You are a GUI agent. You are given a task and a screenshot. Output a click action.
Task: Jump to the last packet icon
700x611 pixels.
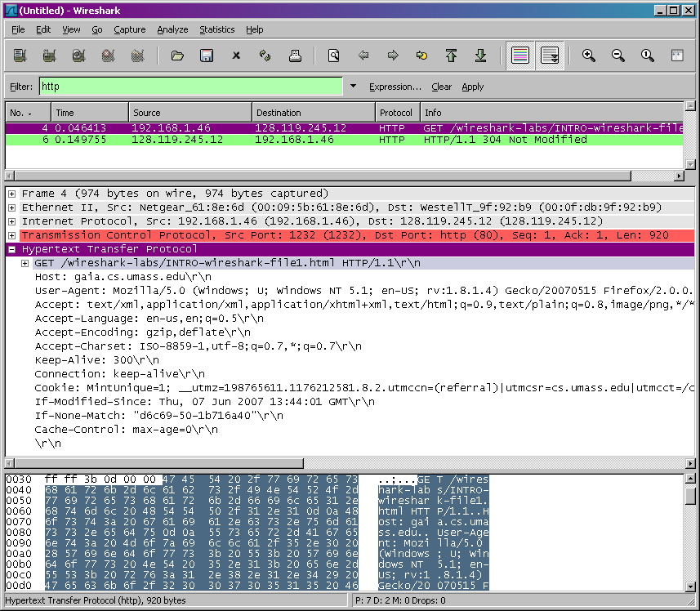coord(481,56)
